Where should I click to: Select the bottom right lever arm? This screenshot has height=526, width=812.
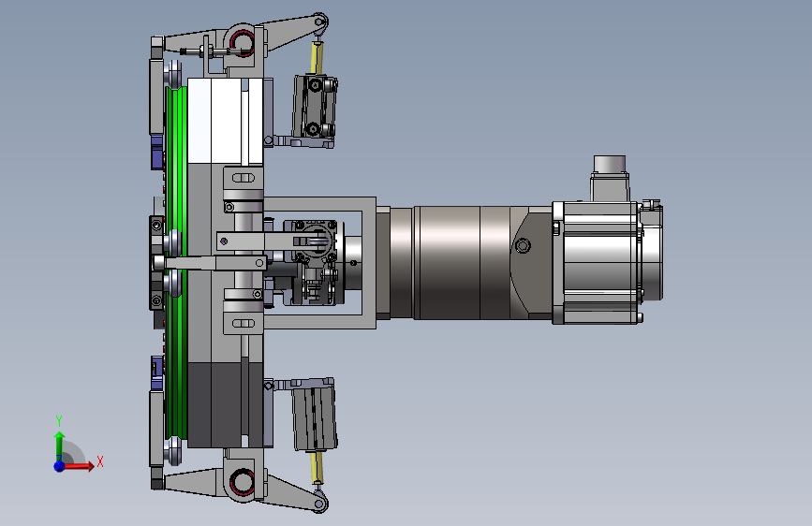pos(296,491)
